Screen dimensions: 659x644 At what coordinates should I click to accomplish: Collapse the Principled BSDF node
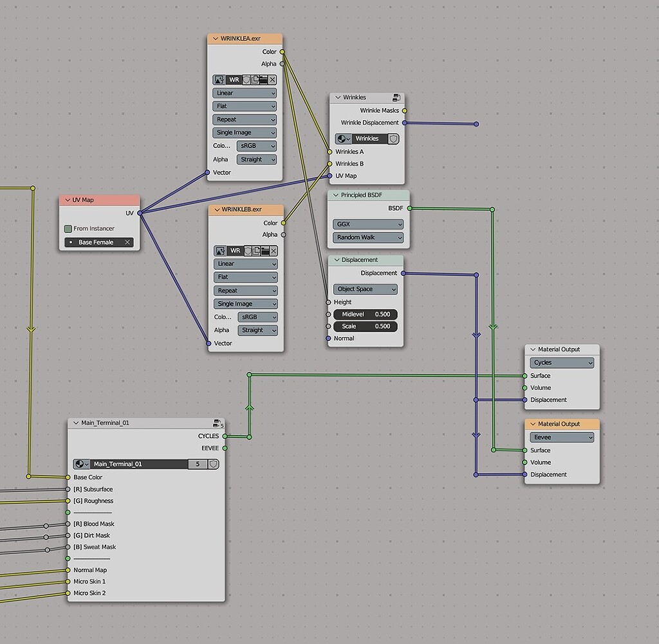336,196
